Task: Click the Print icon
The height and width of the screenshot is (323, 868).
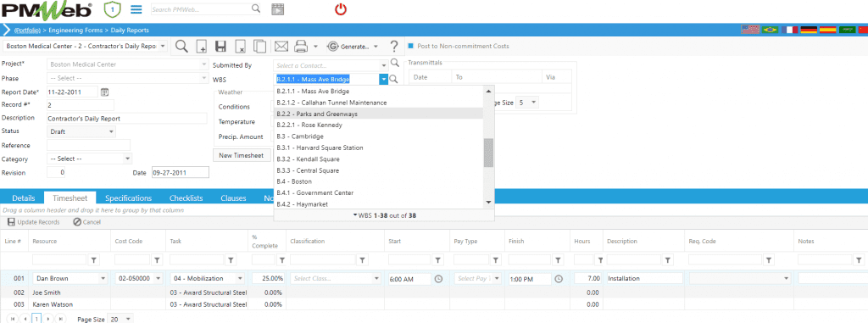Action: (x=301, y=47)
